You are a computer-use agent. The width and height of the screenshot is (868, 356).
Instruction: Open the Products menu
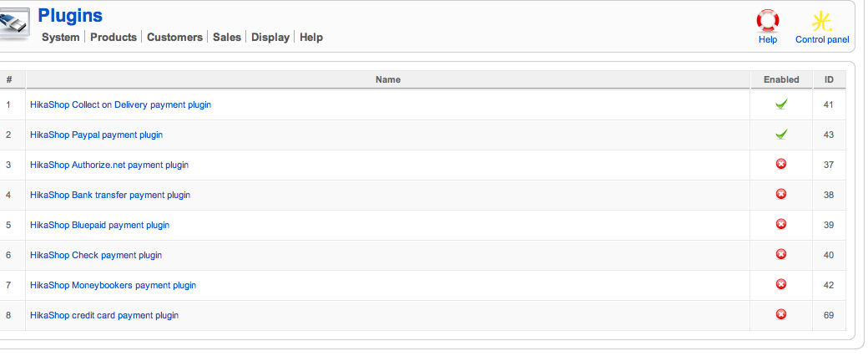click(114, 37)
